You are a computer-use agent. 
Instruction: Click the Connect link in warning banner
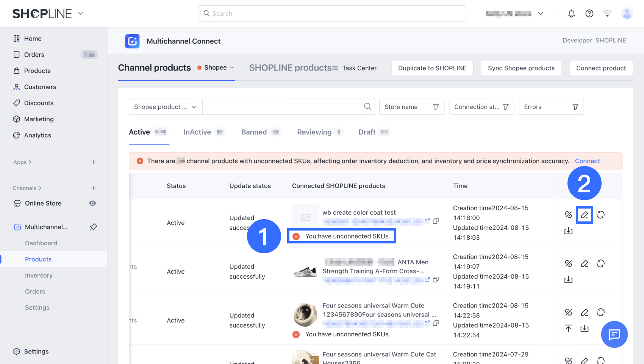click(587, 161)
